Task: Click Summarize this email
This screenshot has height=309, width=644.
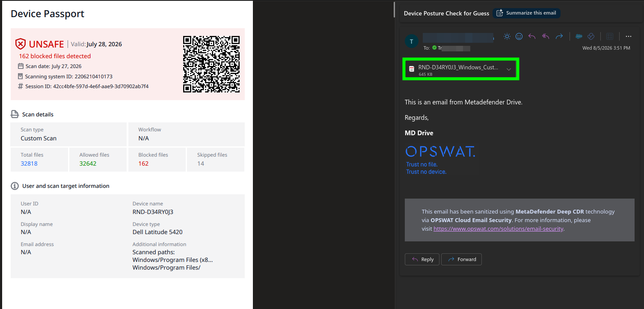Action: (x=527, y=13)
